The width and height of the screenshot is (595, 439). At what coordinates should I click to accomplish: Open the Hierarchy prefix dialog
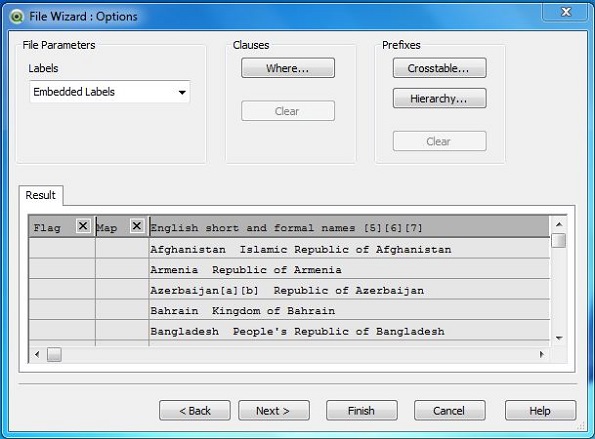(x=439, y=98)
